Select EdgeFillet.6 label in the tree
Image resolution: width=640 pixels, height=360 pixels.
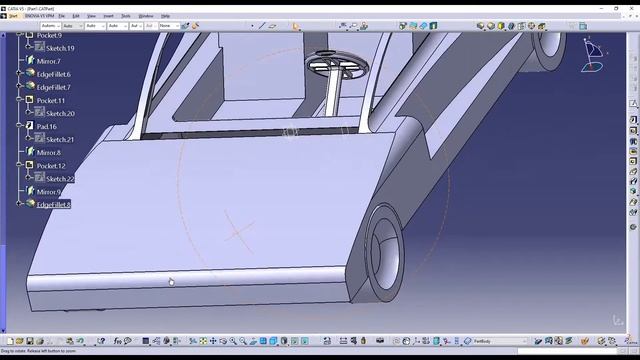point(53,75)
